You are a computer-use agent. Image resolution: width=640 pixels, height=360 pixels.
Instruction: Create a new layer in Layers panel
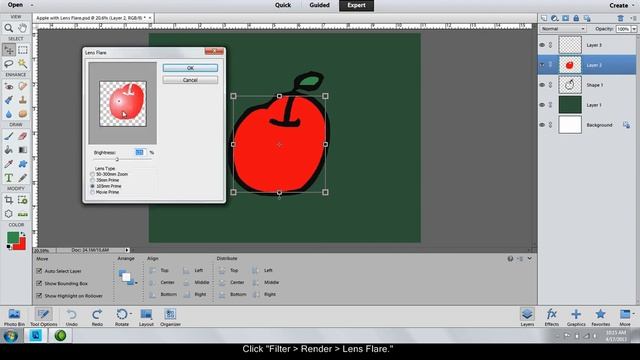point(544,18)
